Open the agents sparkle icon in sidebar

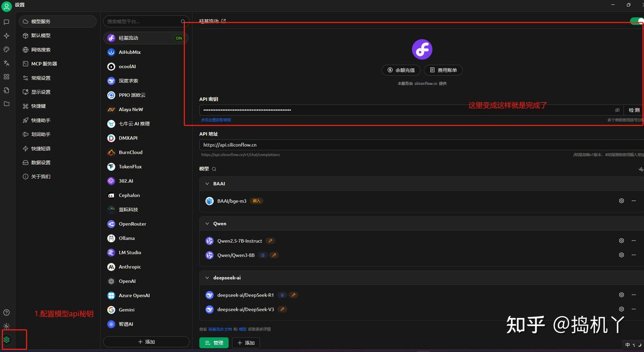coord(6,36)
